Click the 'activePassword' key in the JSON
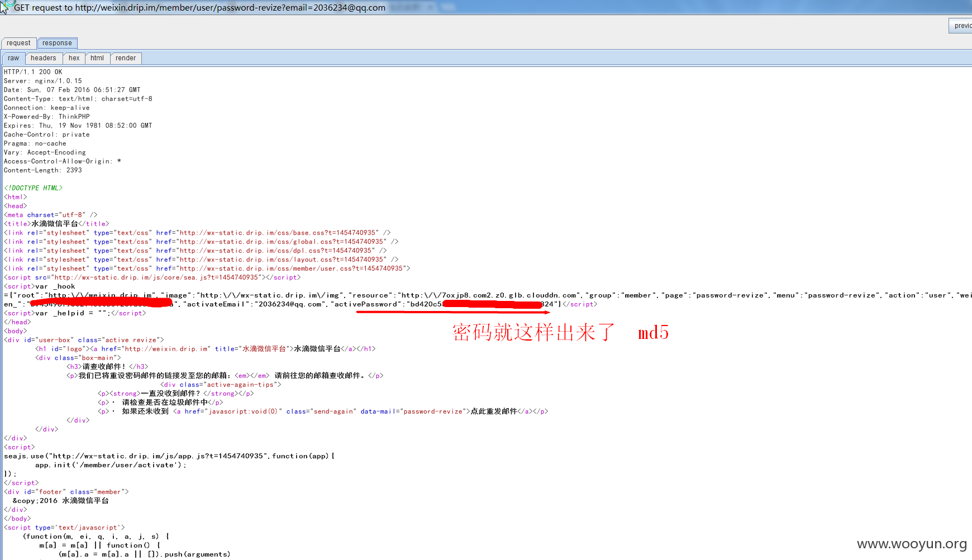972x560 pixels. 366,304
